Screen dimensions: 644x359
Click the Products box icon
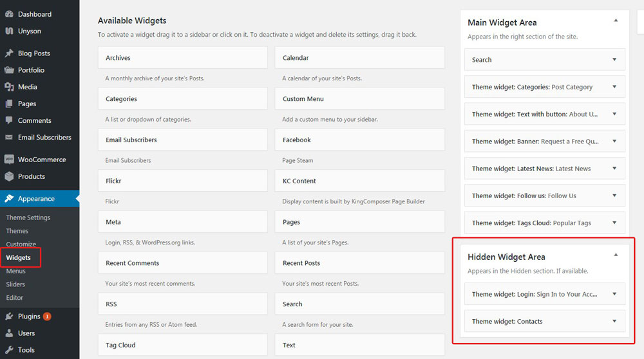click(9, 176)
